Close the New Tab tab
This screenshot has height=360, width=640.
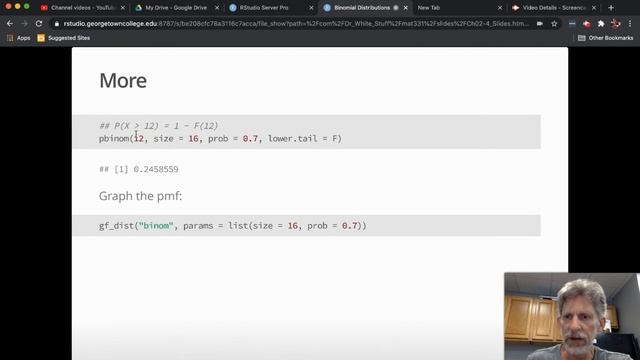click(x=500, y=8)
